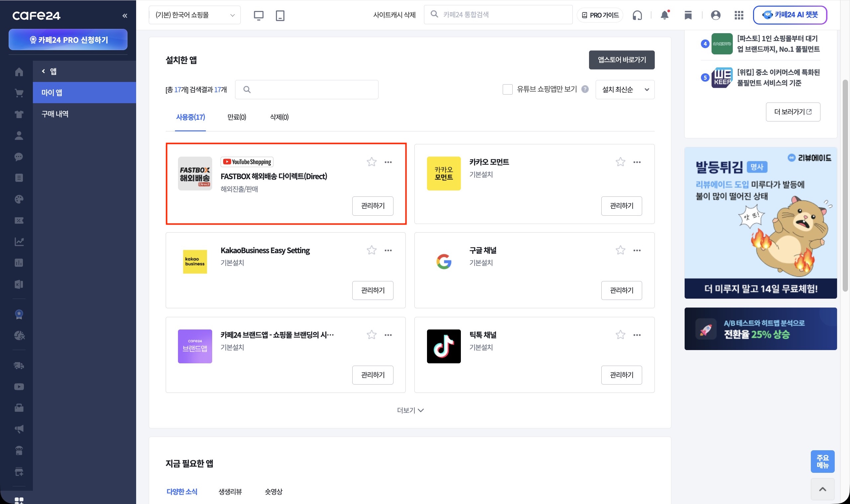Focus the 카페24 통합검색 search field
The height and width of the screenshot is (504, 850).
click(x=498, y=15)
